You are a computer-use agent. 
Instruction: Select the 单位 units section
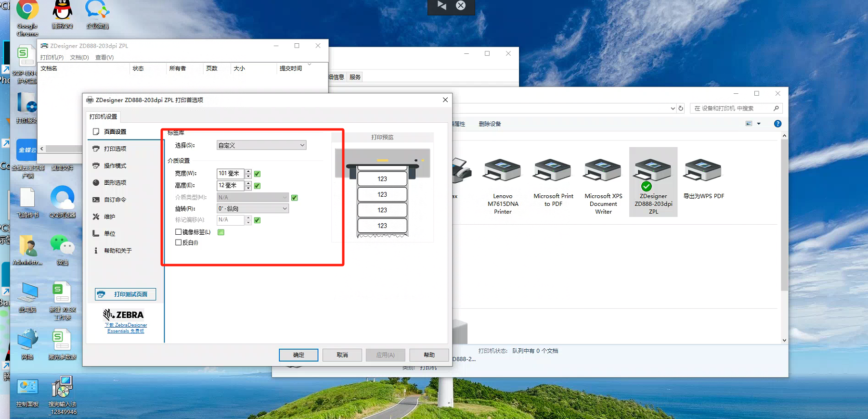(110, 233)
